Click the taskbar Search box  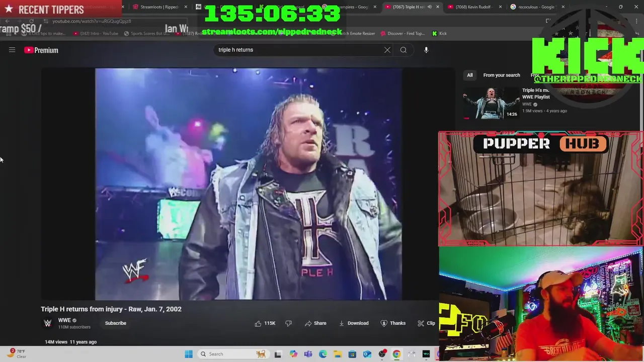233,354
